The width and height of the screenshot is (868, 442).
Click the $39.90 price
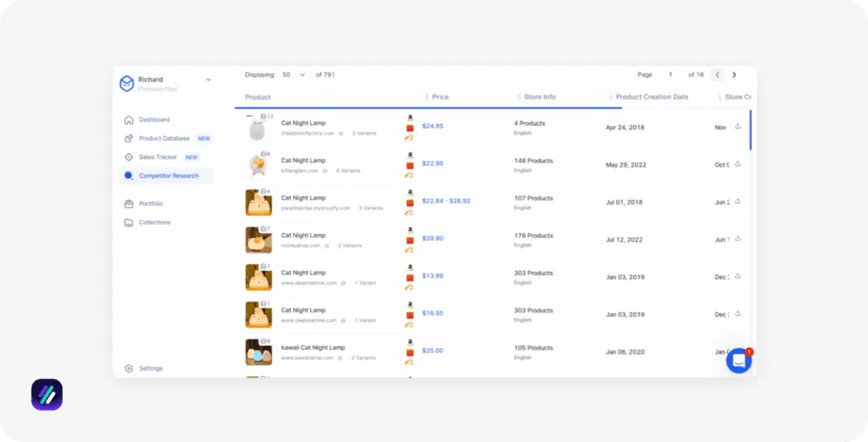433,239
